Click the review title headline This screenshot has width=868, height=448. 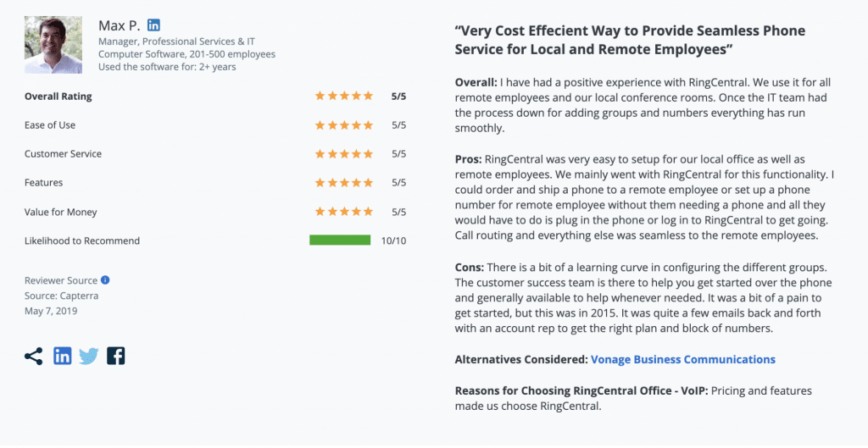(630, 40)
